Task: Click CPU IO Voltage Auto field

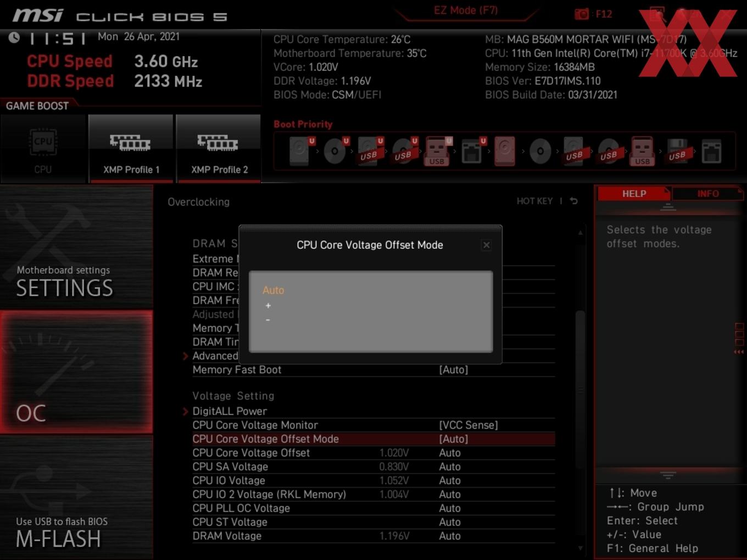Action: tap(450, 480)
